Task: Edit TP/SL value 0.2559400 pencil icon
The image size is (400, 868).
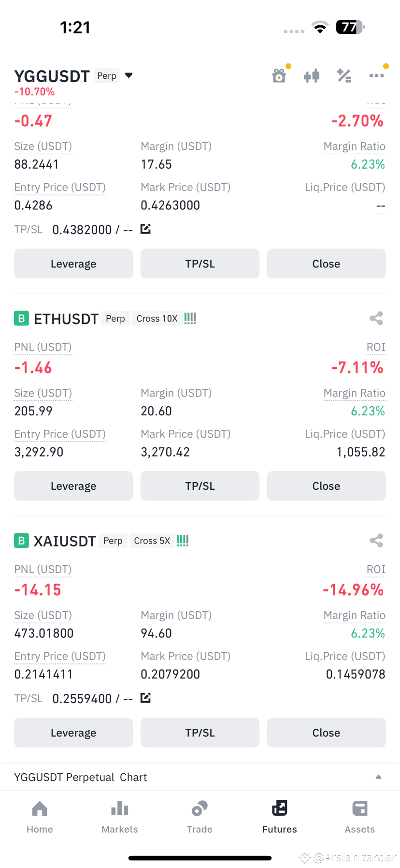Action: coord(145,698)
